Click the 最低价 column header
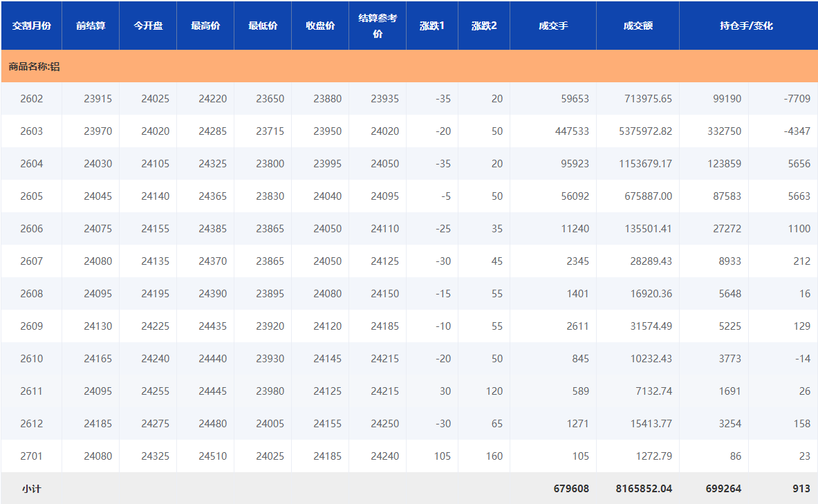Screen dimensions: 818x504 [263, 26]
